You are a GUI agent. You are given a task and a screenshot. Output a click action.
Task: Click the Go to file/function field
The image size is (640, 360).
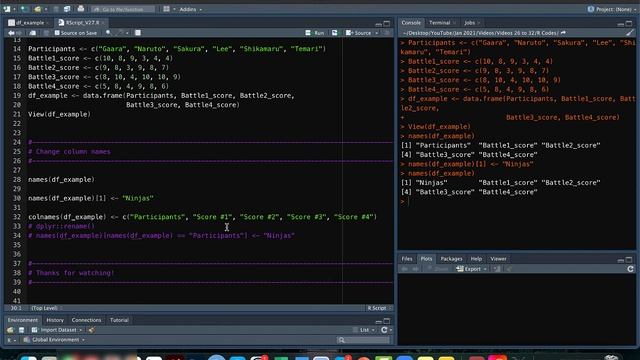[x=123, y=9]
